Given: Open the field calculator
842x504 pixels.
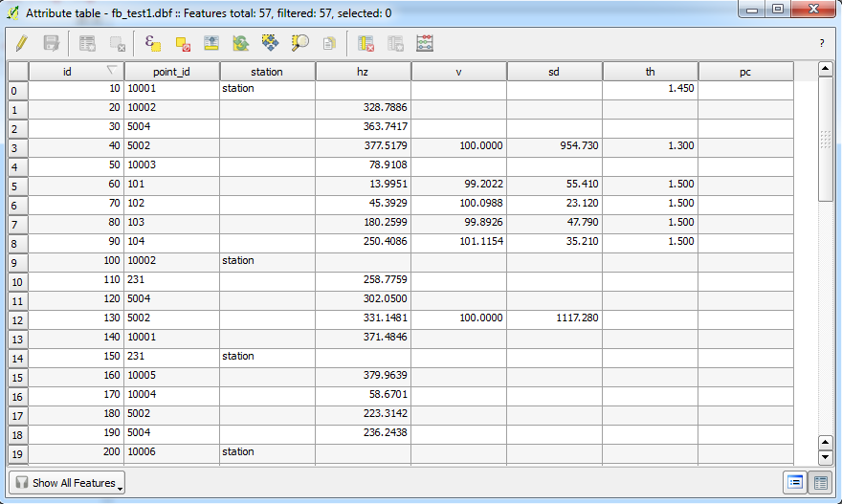Looking at the screenshot, I should [x=425, y=43].
